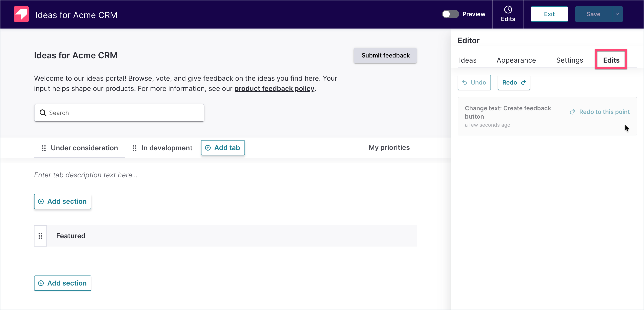Toggle the Preview switch
Image resolution: width=644 pixels, height=310 pixels.
tap(450, 14)
